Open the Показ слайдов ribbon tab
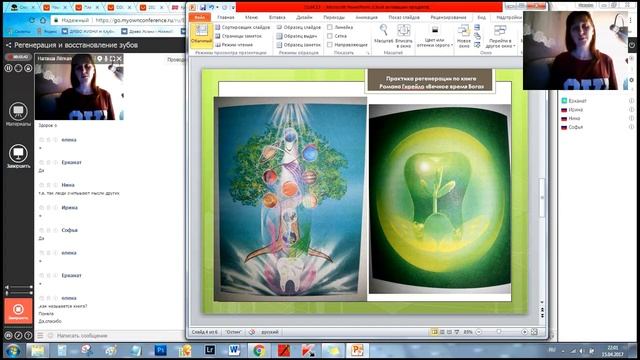 (404, 18)
